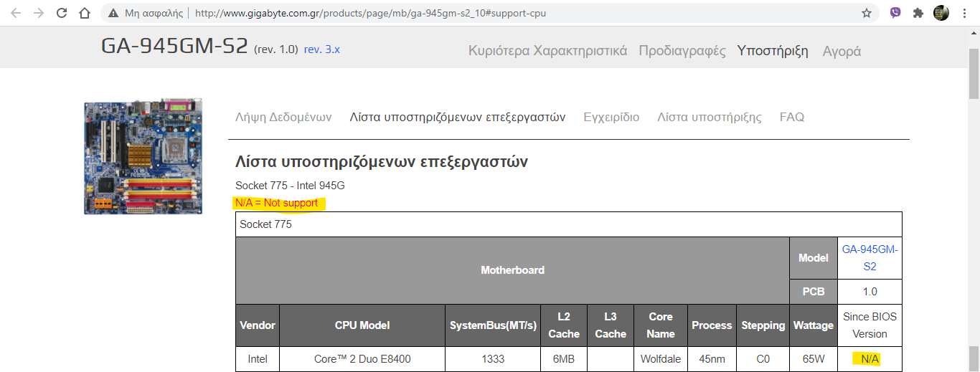Open the browser home page
The width and height of the screenshot is (980, 372).
[x=85, y=13]
